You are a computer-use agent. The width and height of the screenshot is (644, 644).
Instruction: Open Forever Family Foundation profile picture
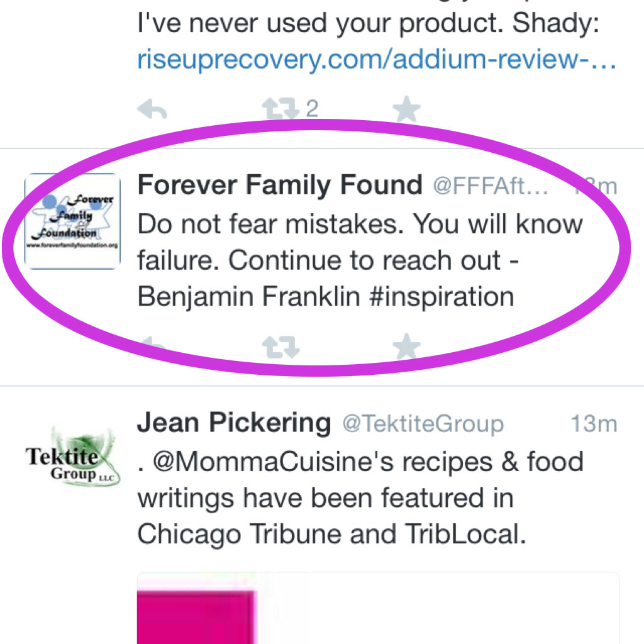pyautogui.click(x=72, y=221)
